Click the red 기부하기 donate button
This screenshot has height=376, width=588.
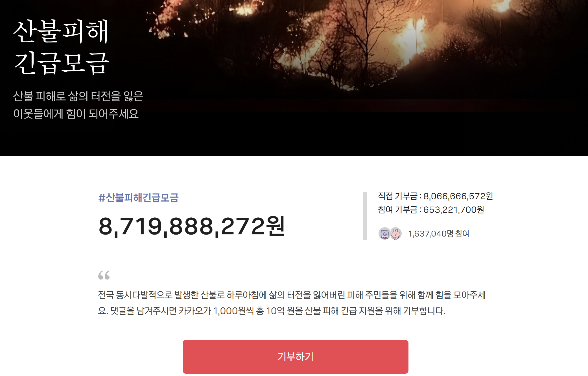(295, 357)
